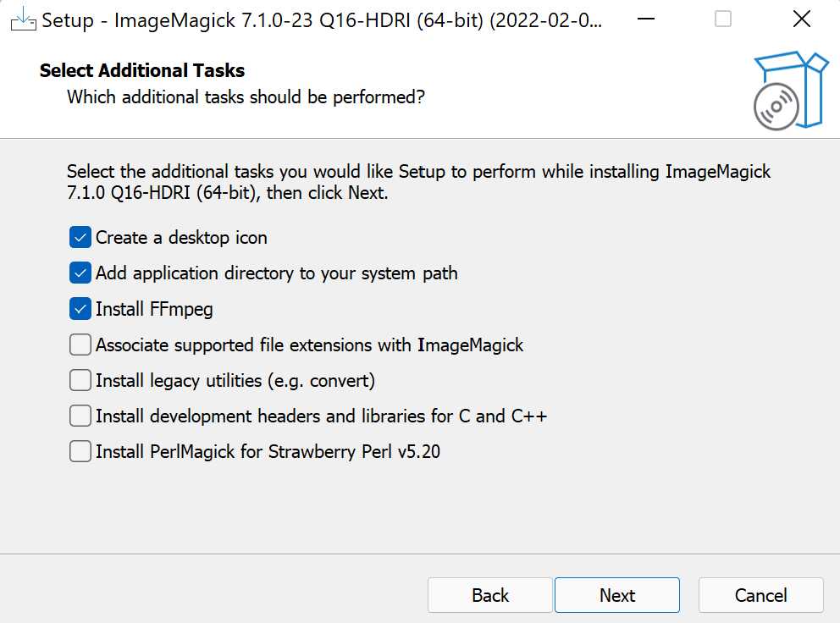Click the 'Install FFmpeg' label text

(x=154, y=309)
